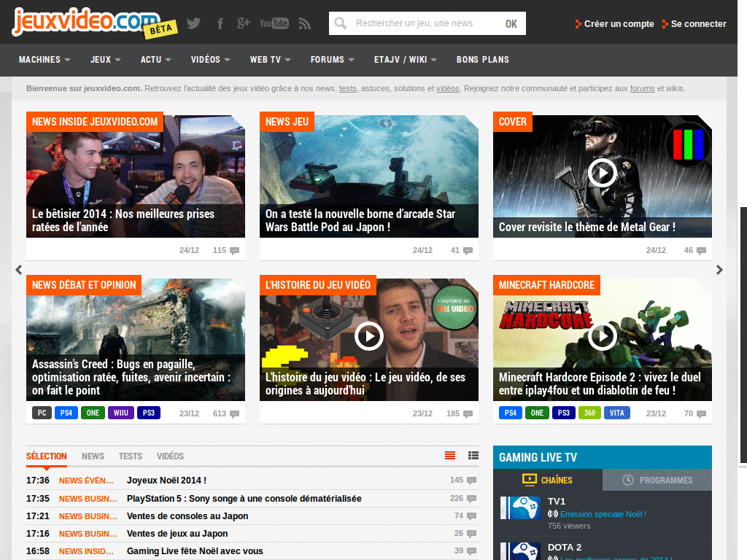
Task: Expand the JEUX menu
Action: point(105,60)
